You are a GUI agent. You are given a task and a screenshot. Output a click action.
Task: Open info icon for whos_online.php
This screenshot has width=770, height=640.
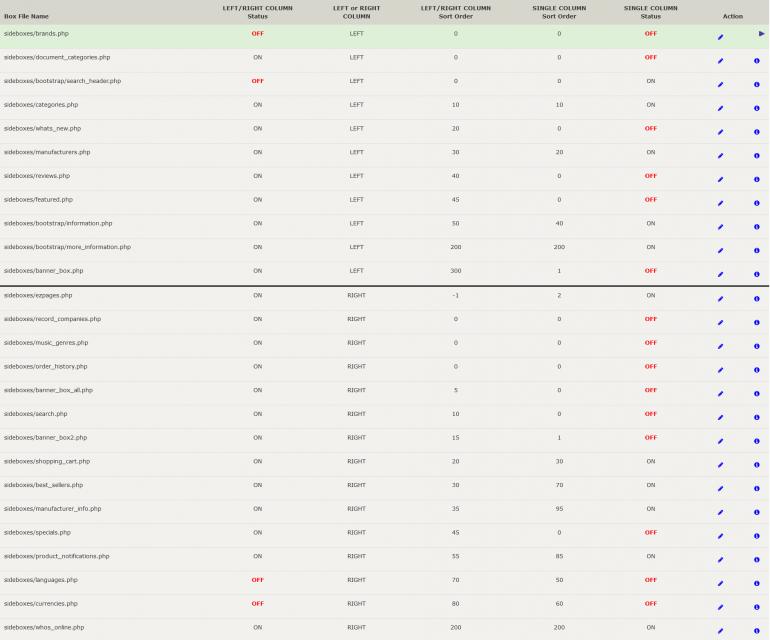pyautogui.click(x=757, y=631)
